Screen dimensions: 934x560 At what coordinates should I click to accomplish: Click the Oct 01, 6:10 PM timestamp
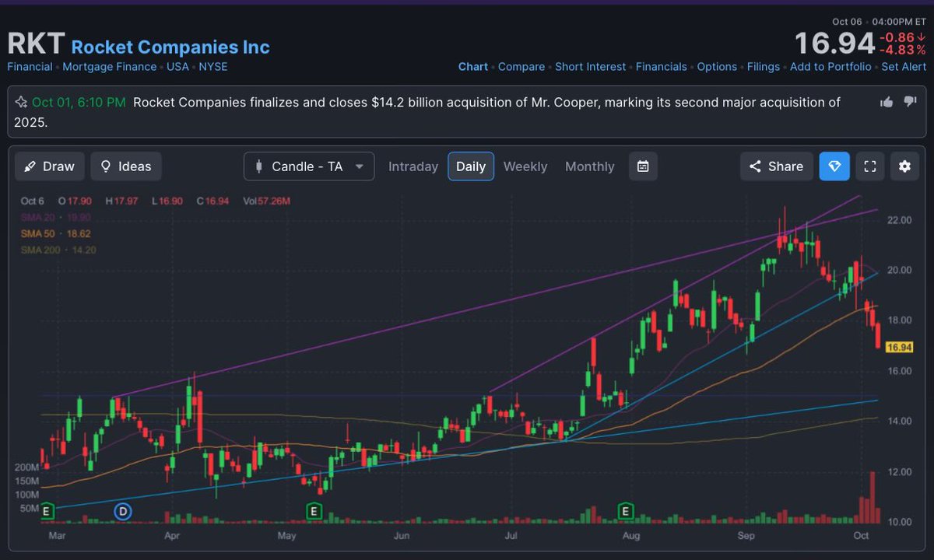(x=79, y=103)
